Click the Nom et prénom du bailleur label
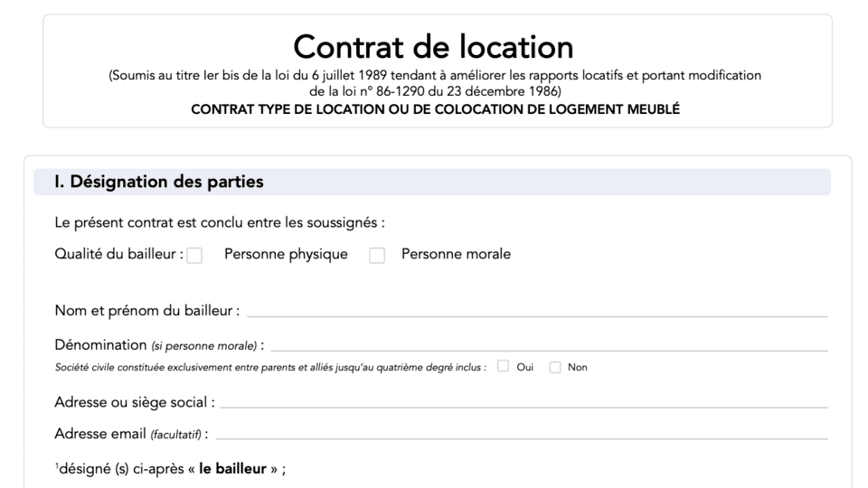The width and height of the screenshot is (868, 488). tap(146, 311)
